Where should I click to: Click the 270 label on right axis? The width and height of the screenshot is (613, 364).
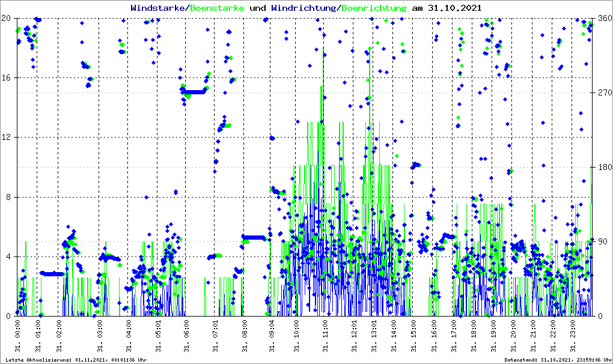[603, 93]
